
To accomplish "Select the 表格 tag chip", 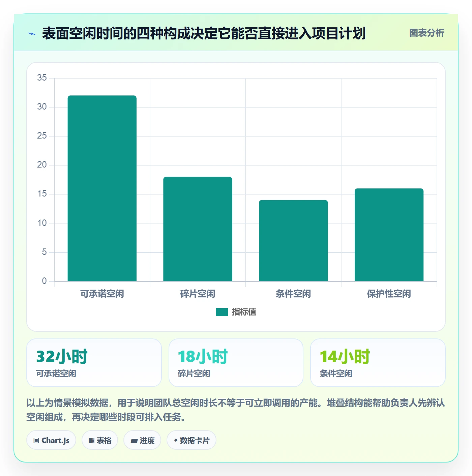I will coord(100,440).
